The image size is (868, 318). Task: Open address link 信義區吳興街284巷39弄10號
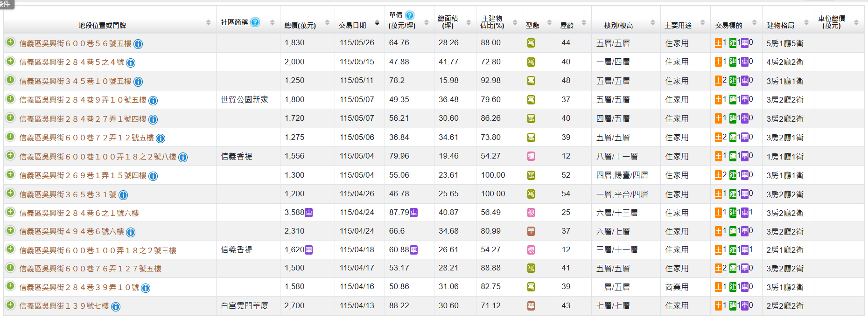click(79, 287)
